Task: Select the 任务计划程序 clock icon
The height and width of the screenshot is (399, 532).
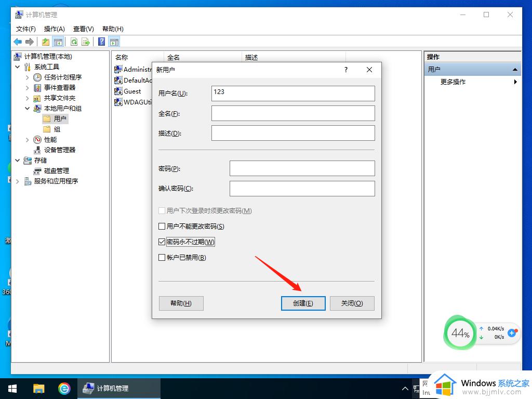Action: [x=37, y=77]
